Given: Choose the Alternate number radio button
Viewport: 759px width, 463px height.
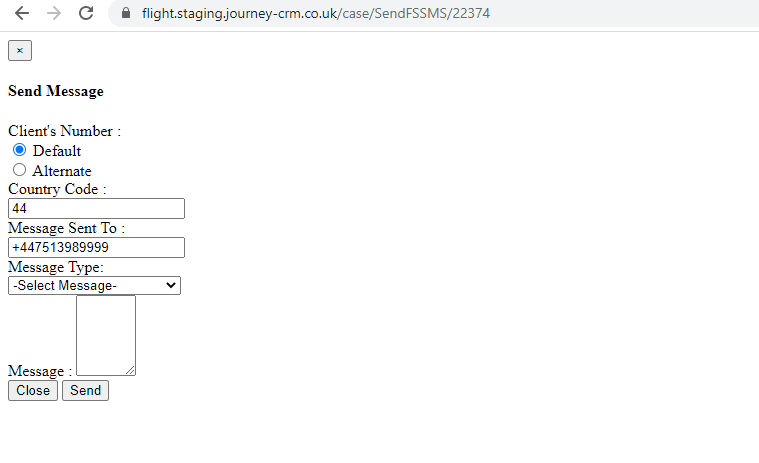Looking at the screenshot, I should (19, 170).
